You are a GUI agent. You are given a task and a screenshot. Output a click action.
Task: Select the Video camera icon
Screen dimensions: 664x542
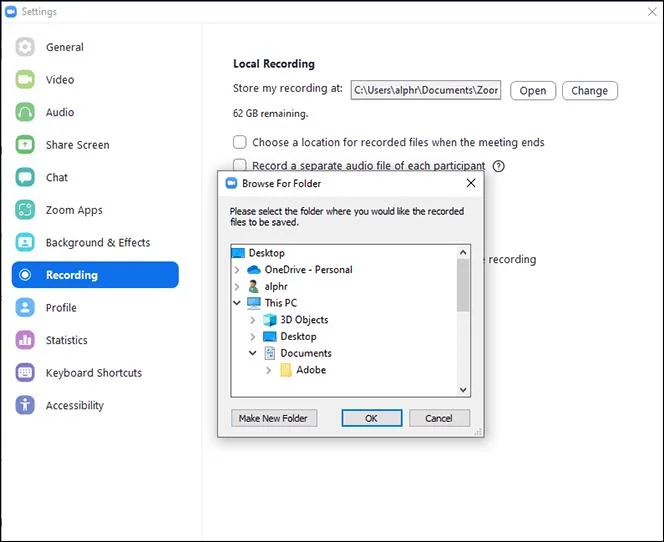(25, 80)
